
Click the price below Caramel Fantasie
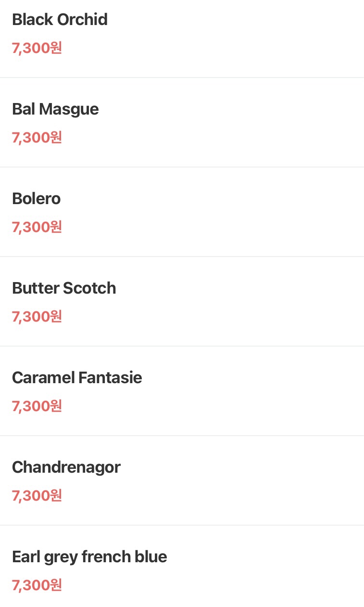[37, 406]
